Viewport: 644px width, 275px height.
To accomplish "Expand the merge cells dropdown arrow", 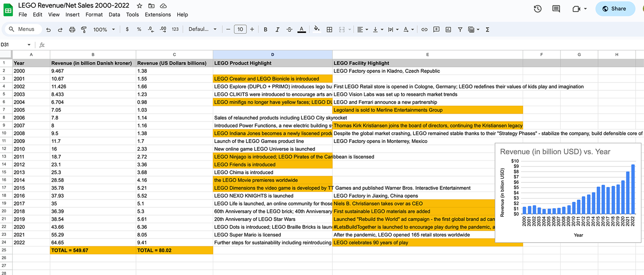I will pos(350,29).
